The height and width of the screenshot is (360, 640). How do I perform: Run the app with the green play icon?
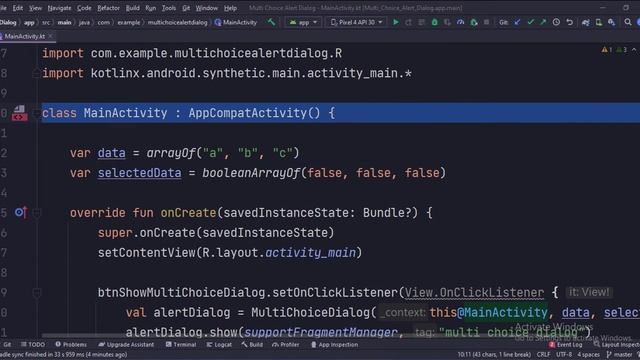(396, 22)
